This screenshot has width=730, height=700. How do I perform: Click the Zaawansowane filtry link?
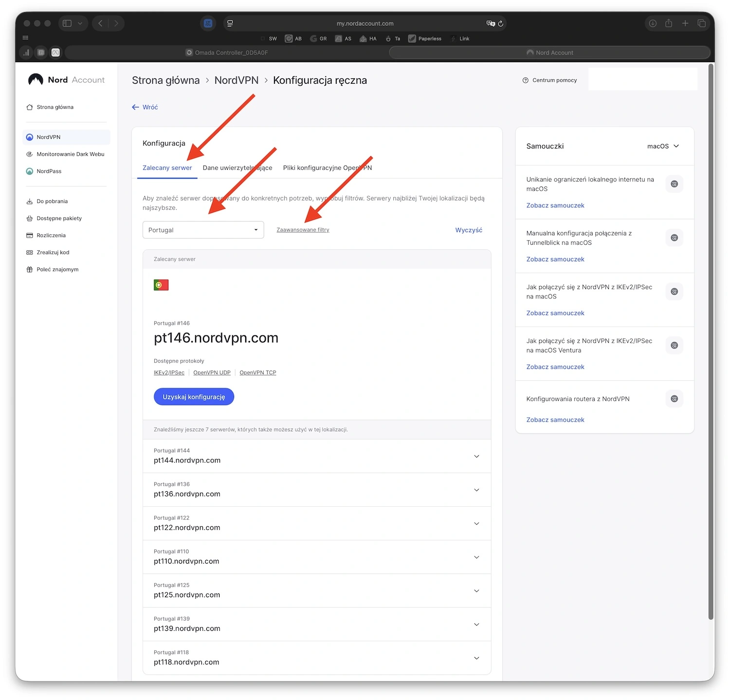pyautogui.click(x=303, y=230)
